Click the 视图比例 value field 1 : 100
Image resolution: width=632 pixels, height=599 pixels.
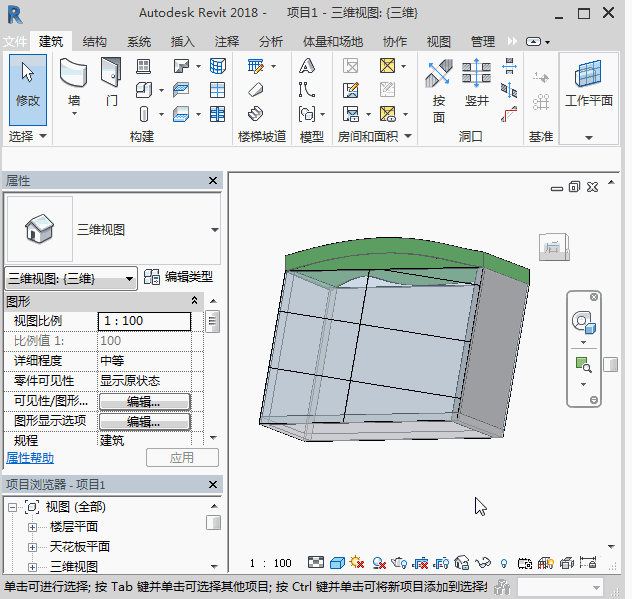(x=144, y=321)
